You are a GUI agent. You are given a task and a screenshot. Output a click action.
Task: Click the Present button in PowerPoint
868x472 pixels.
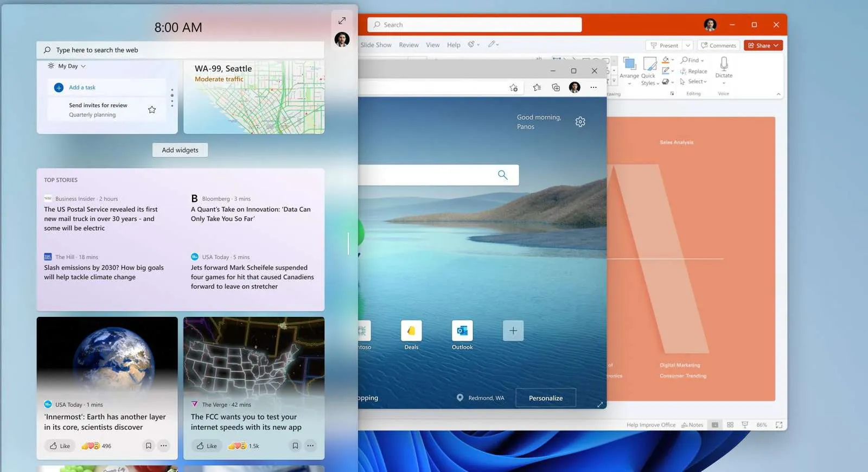pyautogui.click(x=664, y=46)
